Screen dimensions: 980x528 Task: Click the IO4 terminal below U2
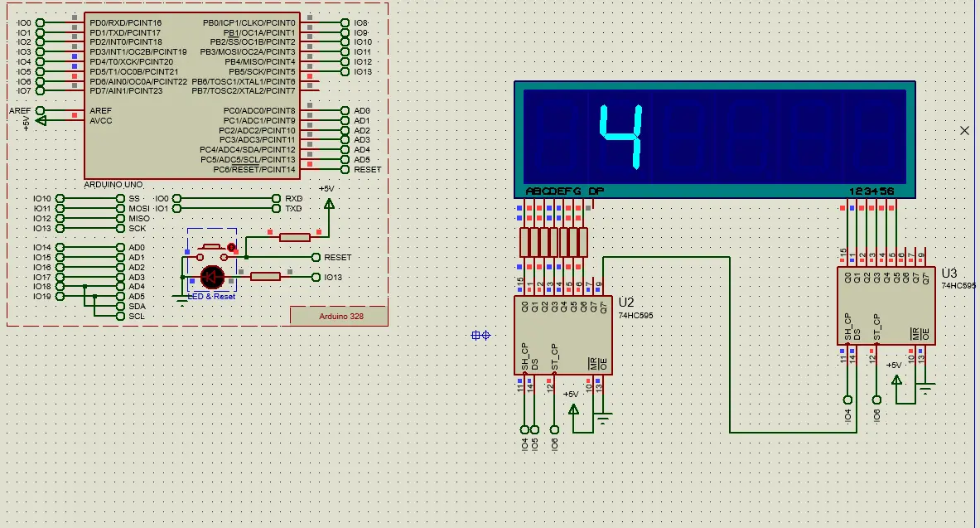click(x=525, y=430)
